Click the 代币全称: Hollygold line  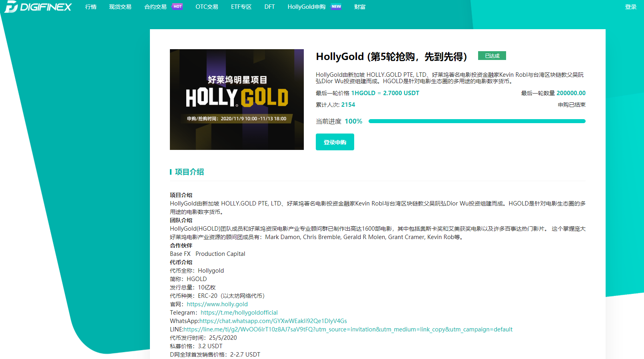tap(197, 271)
